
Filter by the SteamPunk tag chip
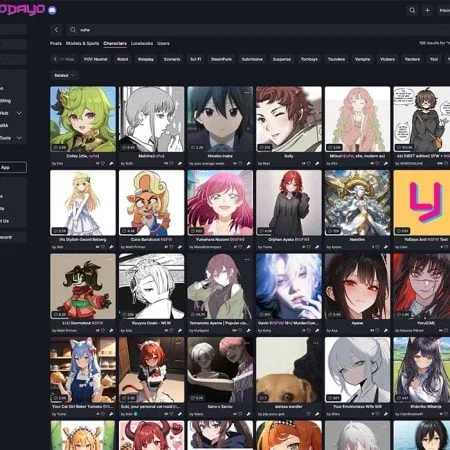(221, 59)
